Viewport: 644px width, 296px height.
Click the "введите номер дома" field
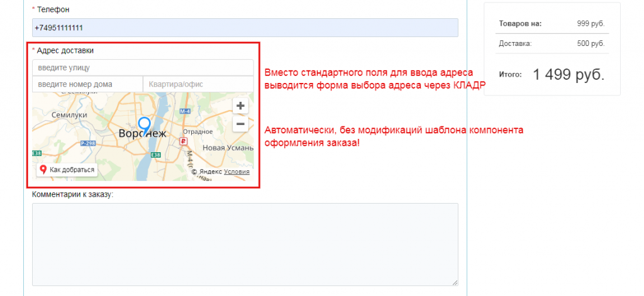[87, 84]
